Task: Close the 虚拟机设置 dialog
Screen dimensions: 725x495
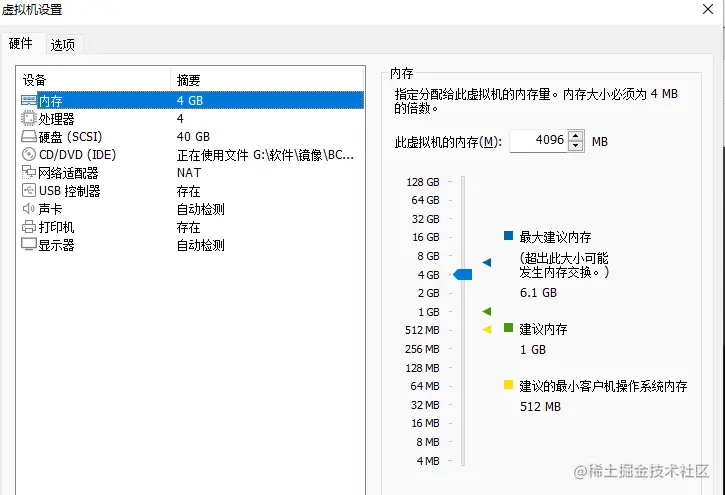Action: [708, 9]
